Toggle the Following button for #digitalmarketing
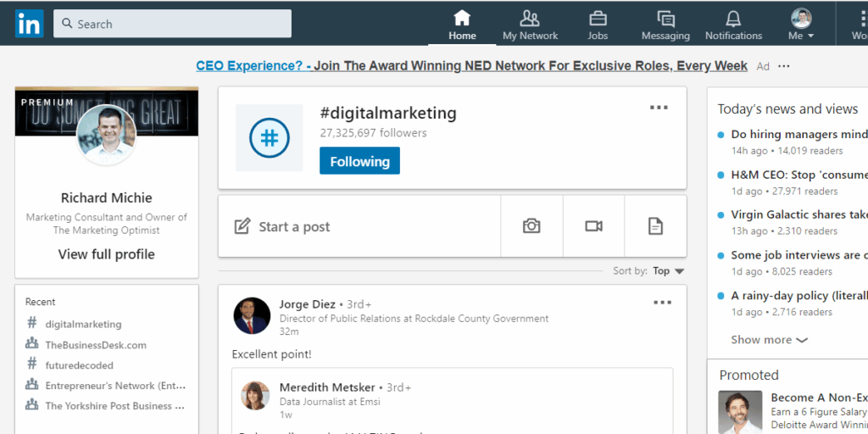868x434 pixels. coord(359,161)
